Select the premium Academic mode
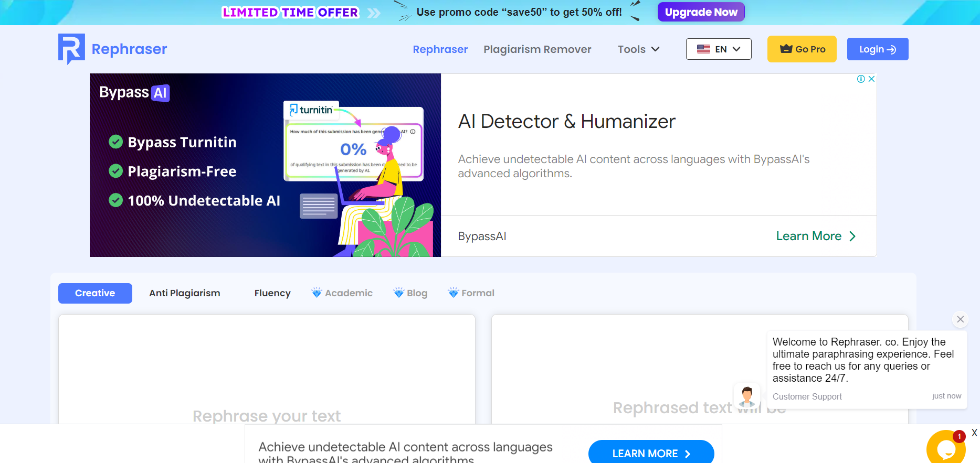The image size is (980, 463). coord(342,293)
